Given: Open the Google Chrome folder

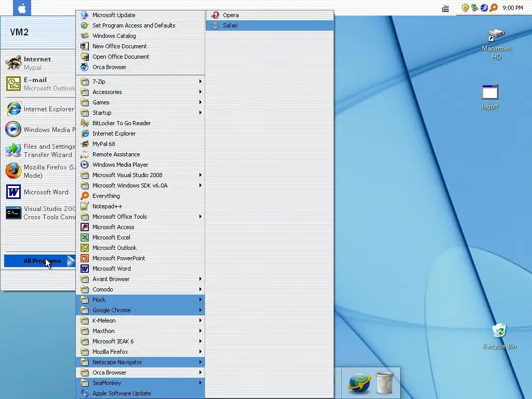Looking at the screenshot, I should click(x=140, y=310).
